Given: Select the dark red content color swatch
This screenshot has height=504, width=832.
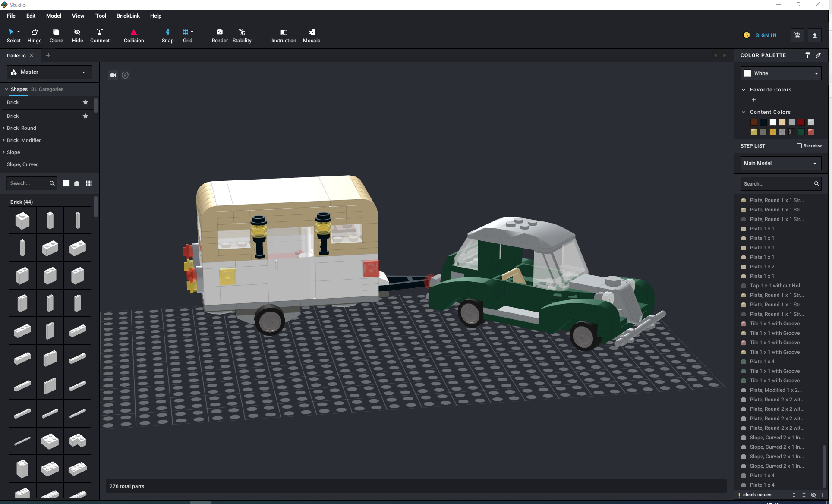Looking at the screenshot, I should point(801,122).
